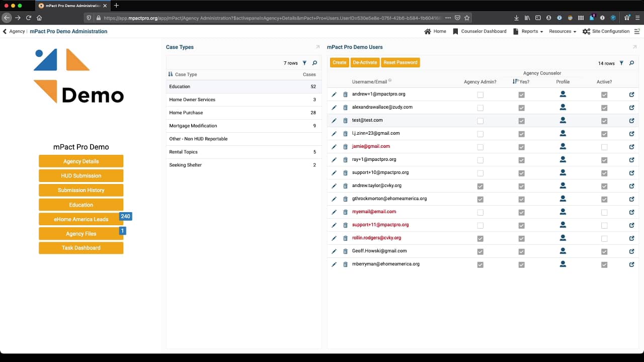This screenshot has height=362, width=644.
Task: Bookmark this page with star icon
Action: click(467, 18)
